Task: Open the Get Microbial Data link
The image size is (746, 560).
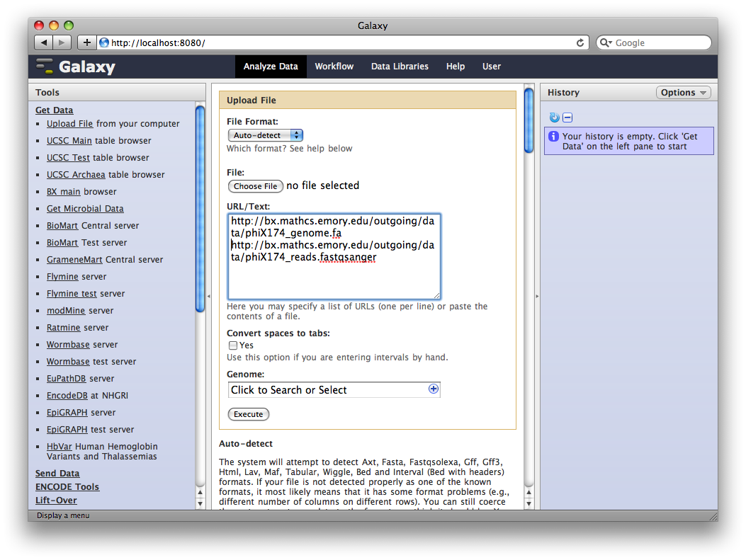Action: (85, 209)
